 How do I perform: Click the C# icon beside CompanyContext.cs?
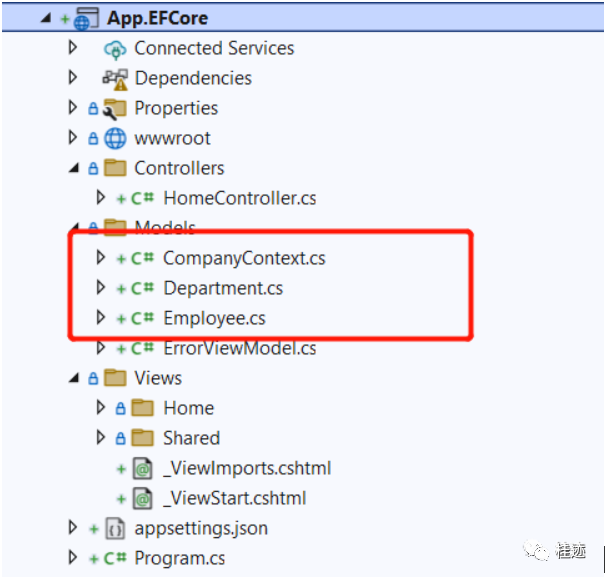[142, 258]
